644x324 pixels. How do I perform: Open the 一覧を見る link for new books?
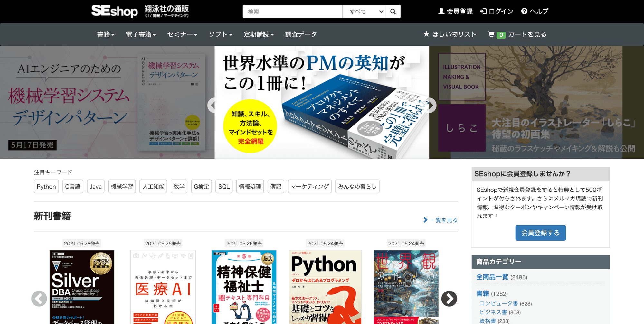pyautogui.click(x=440, y=220)
